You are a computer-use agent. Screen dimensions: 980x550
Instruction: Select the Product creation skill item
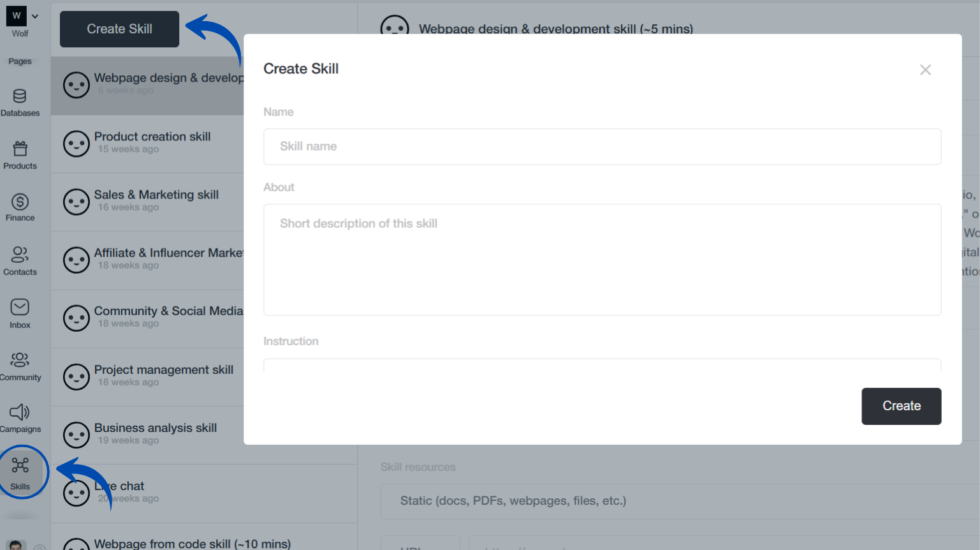[x=152, y=143]
